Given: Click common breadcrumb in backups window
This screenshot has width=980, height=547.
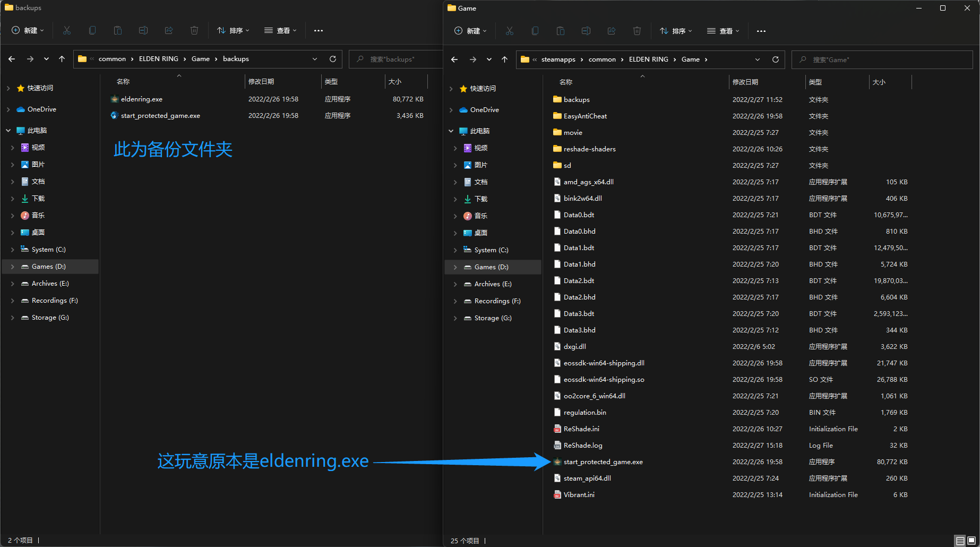Looking at the screenshot, I should coord(112,59).
